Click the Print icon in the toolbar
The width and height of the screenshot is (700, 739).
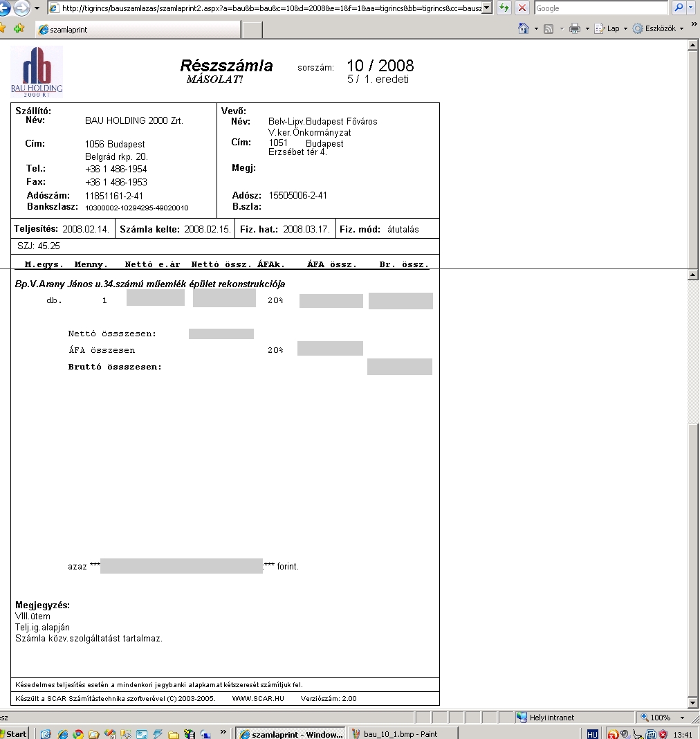[x=575, y=29]
